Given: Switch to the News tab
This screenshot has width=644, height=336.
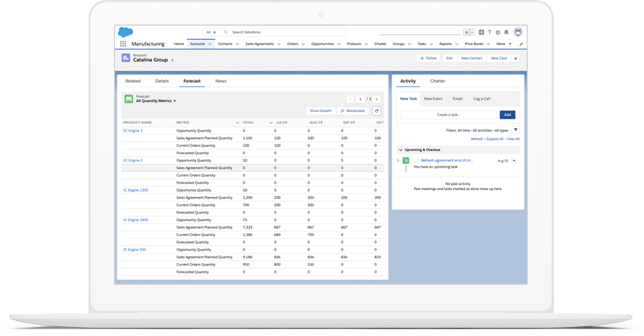Looking at the screenshot, I should 221,81.
